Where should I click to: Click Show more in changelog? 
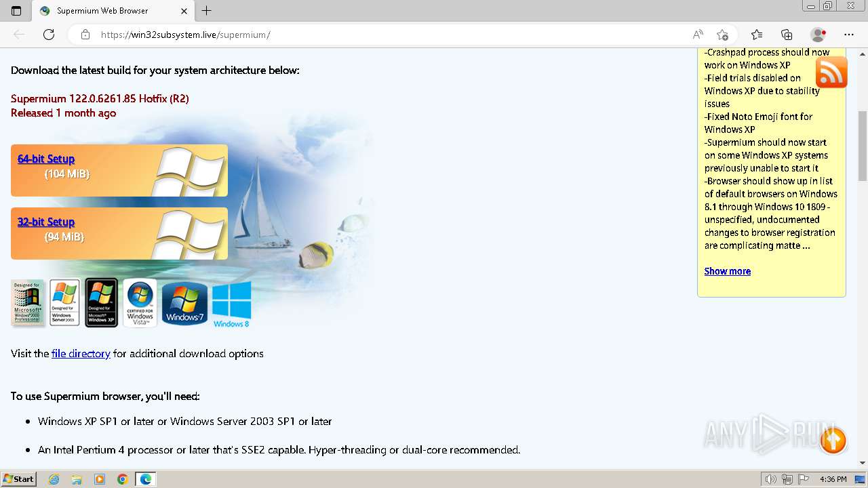[727, 271]
